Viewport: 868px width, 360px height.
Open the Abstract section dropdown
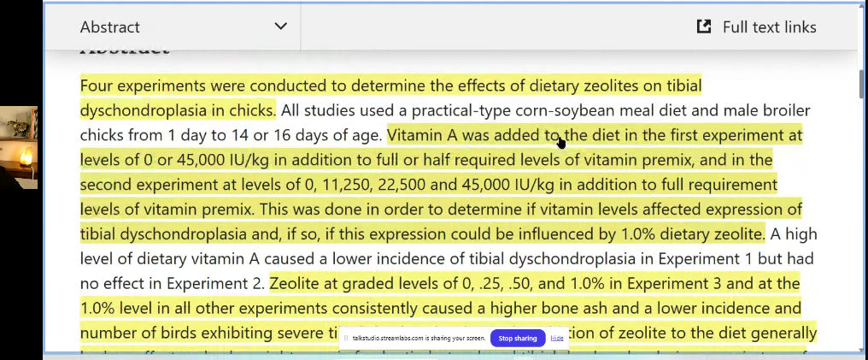click(109, 27)
